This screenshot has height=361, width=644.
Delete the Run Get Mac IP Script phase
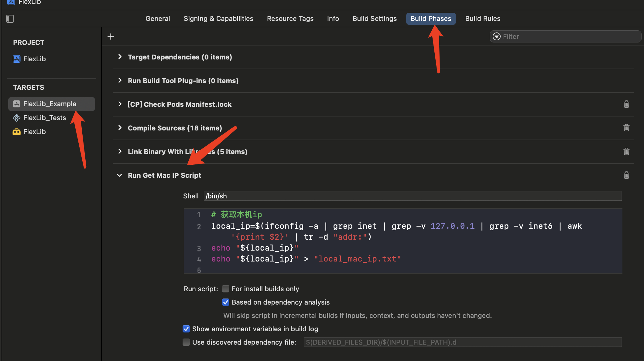(626, 175)
